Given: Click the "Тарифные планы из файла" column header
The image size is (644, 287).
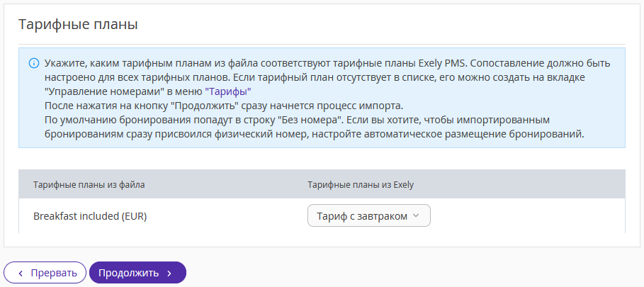Looking at the screenshot, I should coord(89,185).
